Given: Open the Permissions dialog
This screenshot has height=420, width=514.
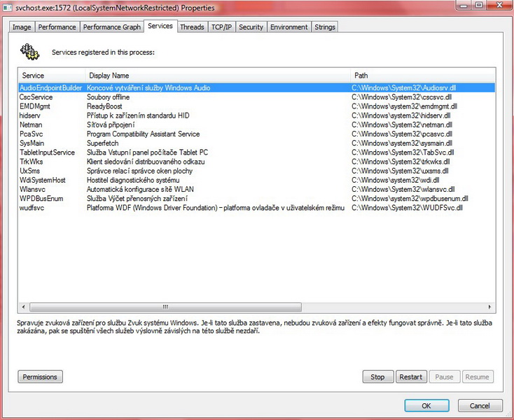Looking at the screenshot, I should [40, 377].
